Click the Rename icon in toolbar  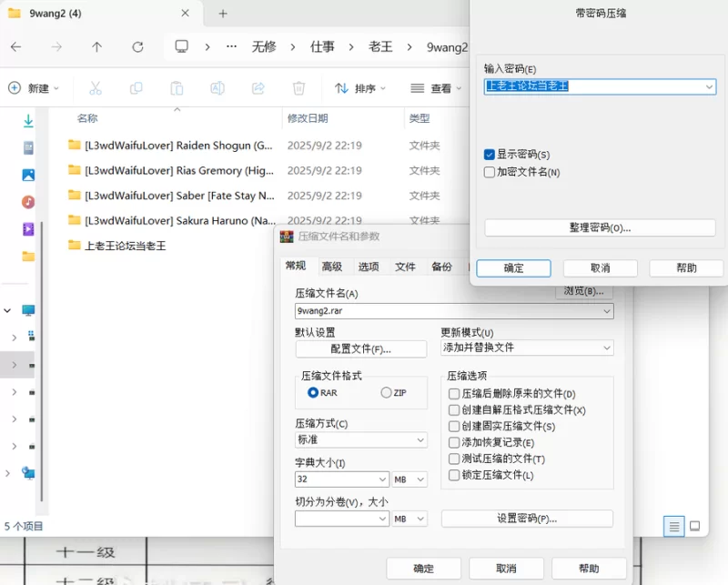[217, 88]
